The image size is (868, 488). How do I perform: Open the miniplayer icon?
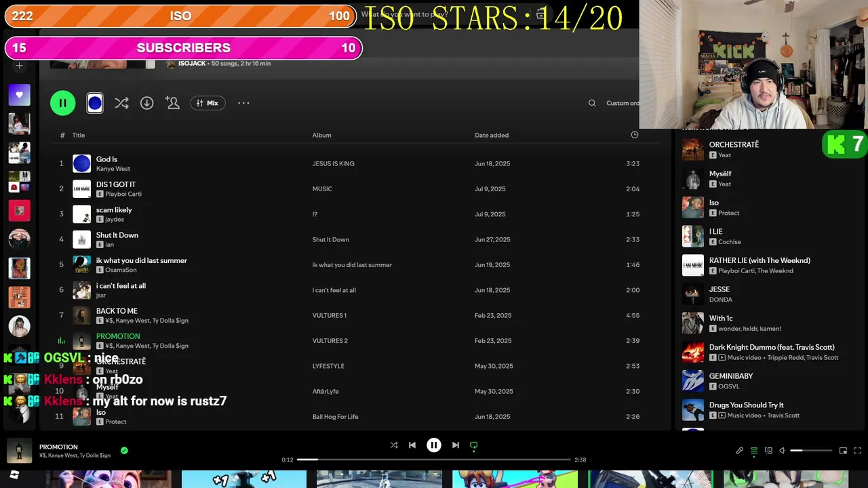point(844,451)
